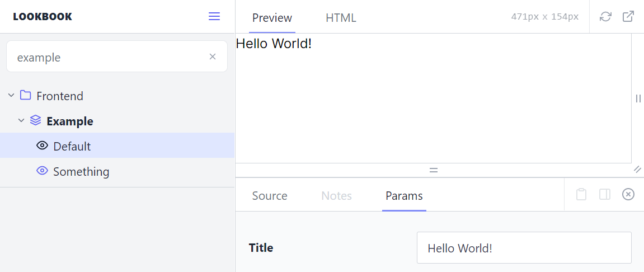644x272 pixels.
Task: Open the Source tab
Action: tap(270, 195)
